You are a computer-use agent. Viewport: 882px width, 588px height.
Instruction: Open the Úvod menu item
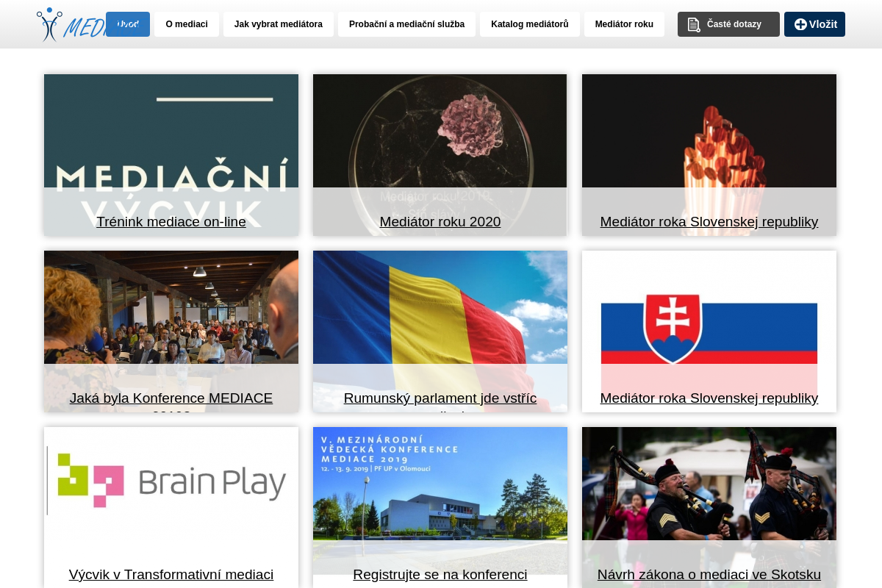click(128, 24)
